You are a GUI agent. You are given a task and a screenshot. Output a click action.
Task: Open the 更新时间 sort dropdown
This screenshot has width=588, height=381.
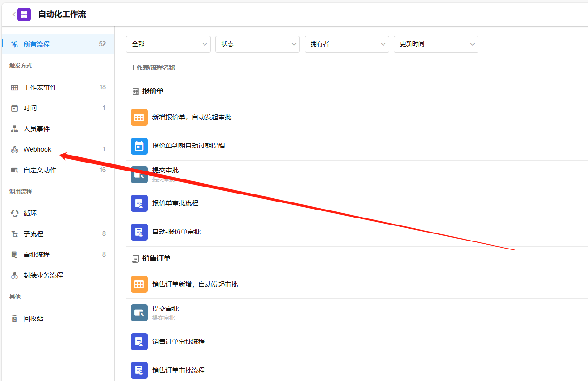click(x=436, y=44)
